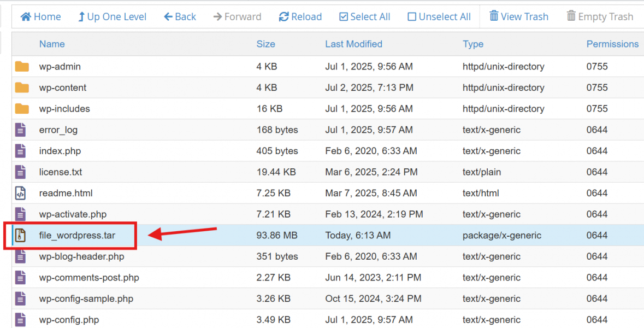Screen dimensions: 644x328
Task: Open View Trash
Action: tap(519, 17)
